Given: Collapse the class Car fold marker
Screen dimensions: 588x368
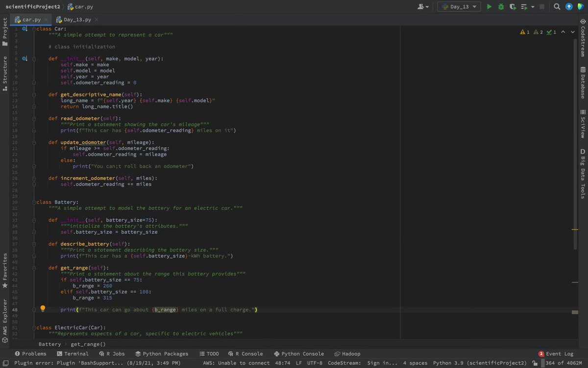Looking at the screenshot, I should 34,29.
